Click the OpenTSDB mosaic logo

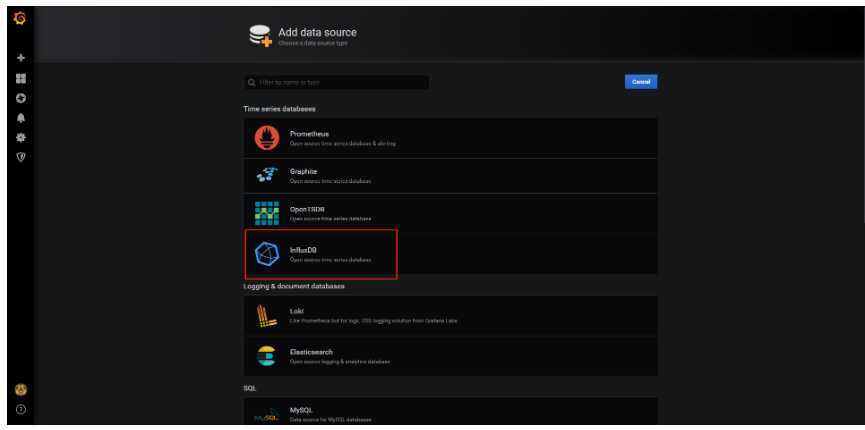point(267,213)
